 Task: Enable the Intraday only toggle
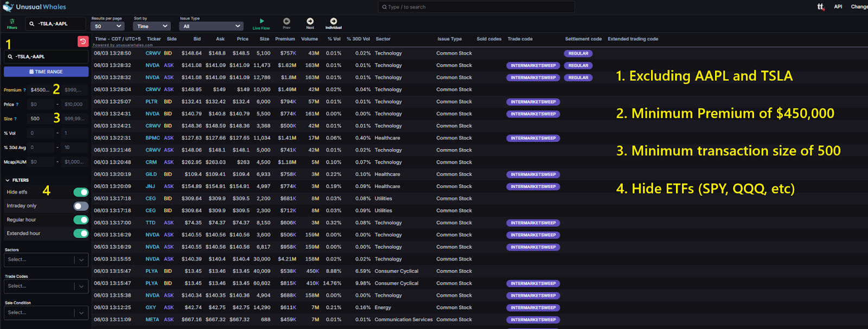[81, 206]
